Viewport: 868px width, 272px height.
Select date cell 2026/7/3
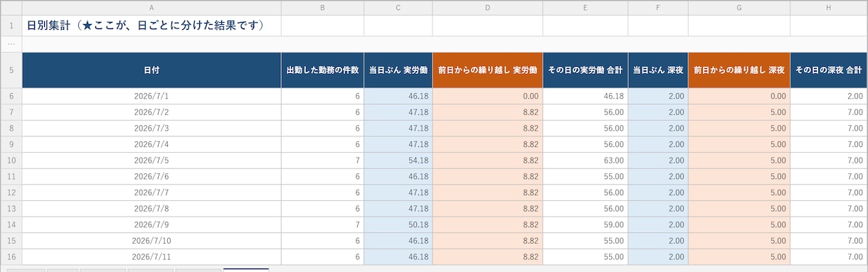[x=152, y=129]
